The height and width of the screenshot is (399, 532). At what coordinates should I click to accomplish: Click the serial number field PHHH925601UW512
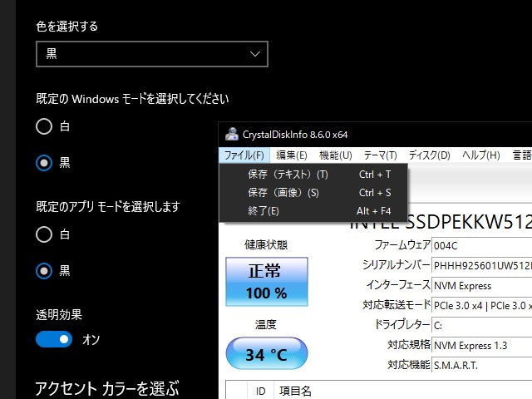(482, 265)
